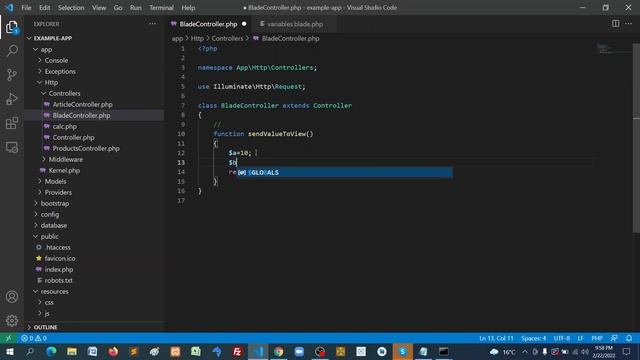
Task: Open ProductsController.php file
Action: (x=86, y=149)
